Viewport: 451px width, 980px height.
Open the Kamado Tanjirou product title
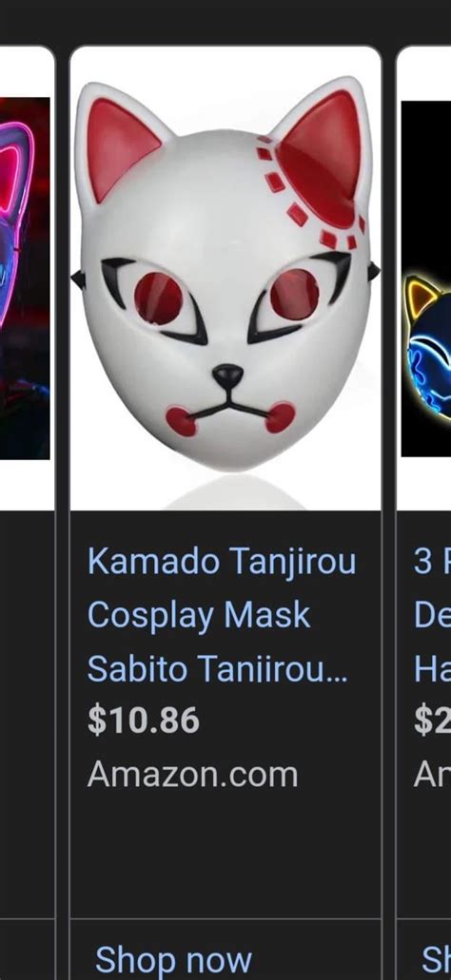[222, 562]
